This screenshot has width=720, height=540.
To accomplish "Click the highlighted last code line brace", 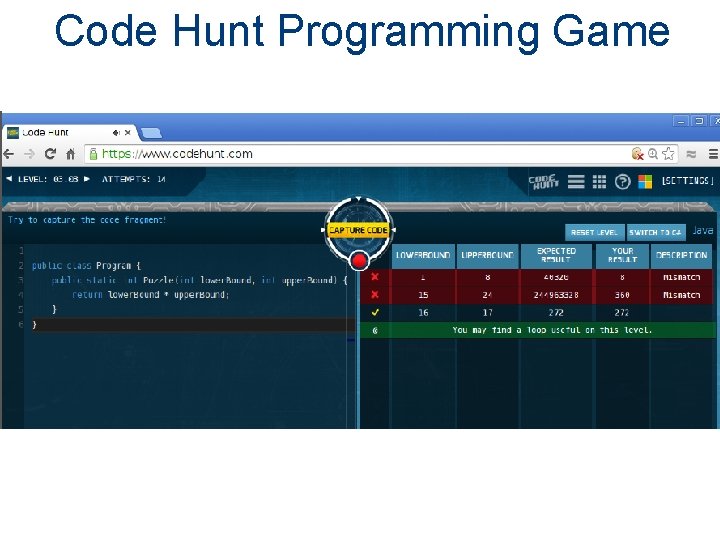I will (34, 325).
